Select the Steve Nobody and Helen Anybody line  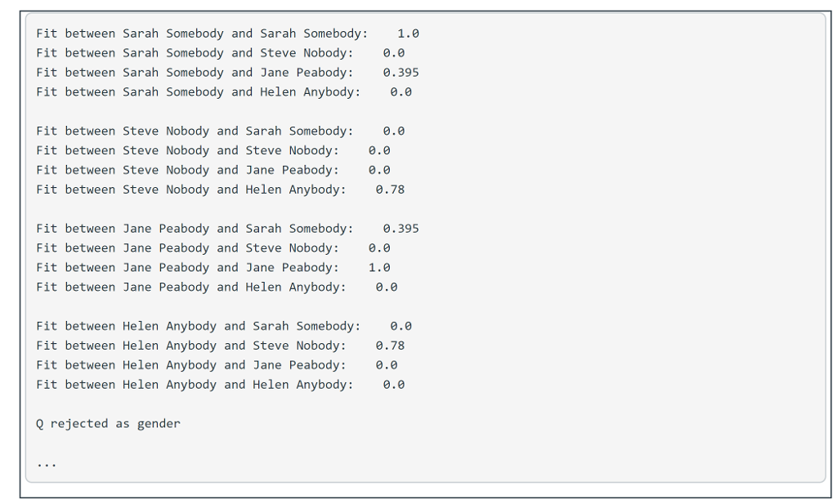(221, 189)
